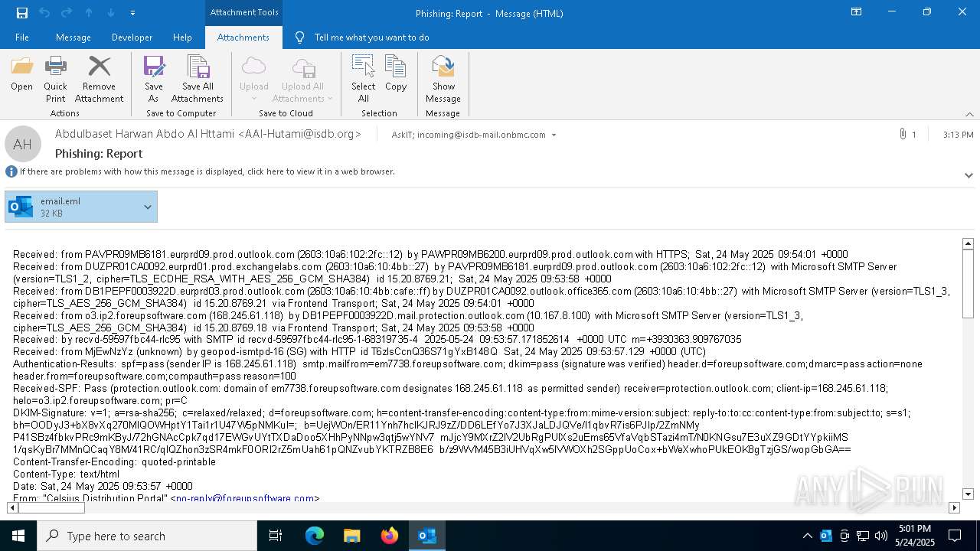Image resolution: width=980 pixels, height=551 pixels.
Task: Click Tell me what you want to do
Action: (x=371, y=37)
